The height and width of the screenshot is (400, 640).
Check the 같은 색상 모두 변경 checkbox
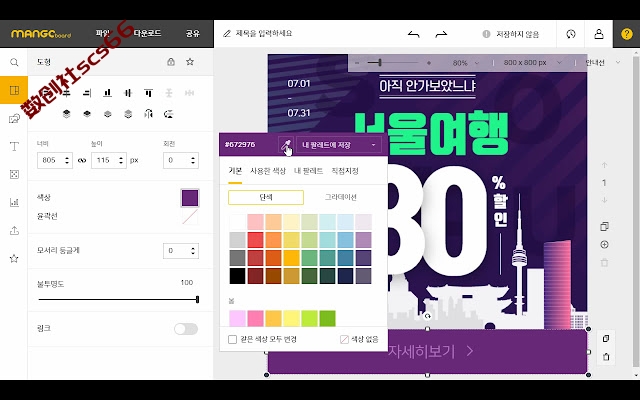coord(232,339)
